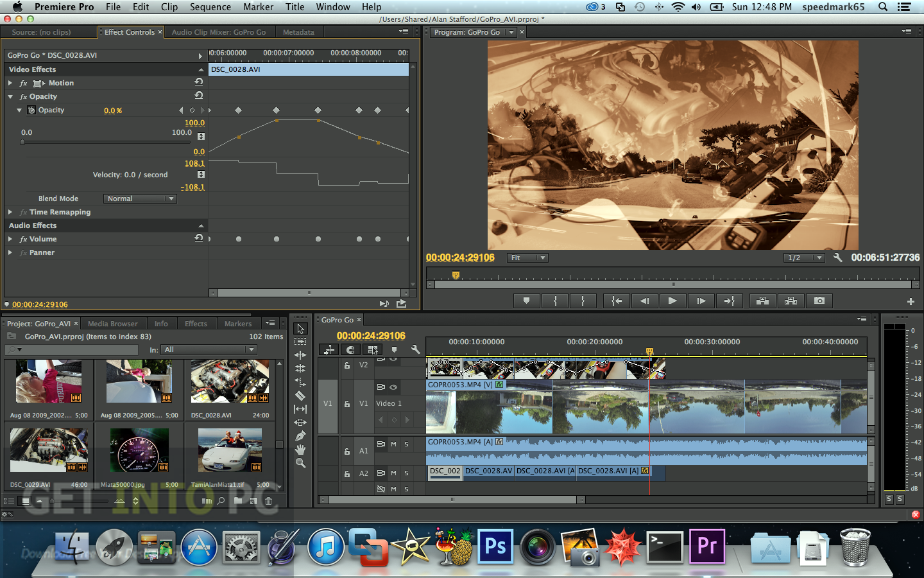Open the 1/2 playback resolution dropdown

[x=804, y=258]
